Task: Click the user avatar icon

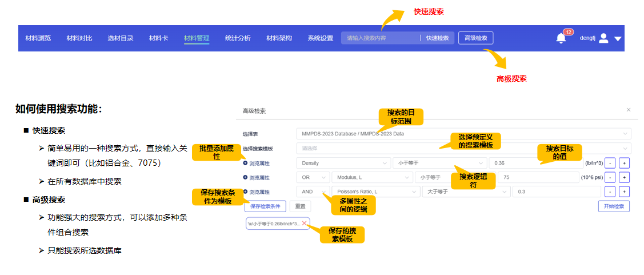Action: click(x=603, y=38)
